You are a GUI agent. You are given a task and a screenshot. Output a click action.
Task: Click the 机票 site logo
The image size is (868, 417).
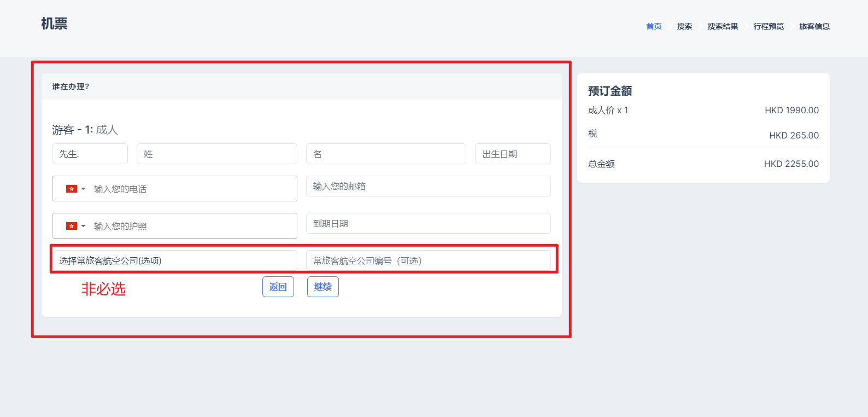(54, 24)
